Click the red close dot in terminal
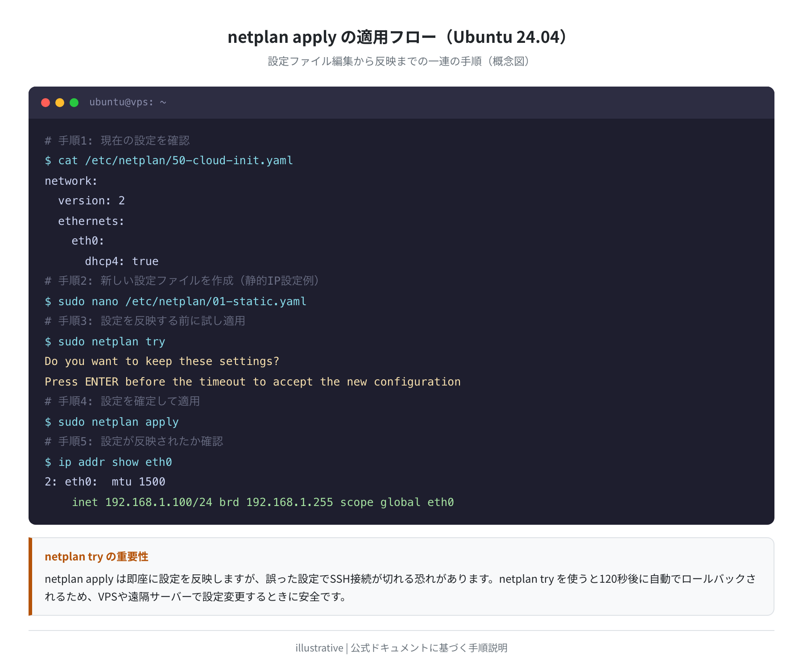Screen dimensions: 803x672 (x=46, y=103)
